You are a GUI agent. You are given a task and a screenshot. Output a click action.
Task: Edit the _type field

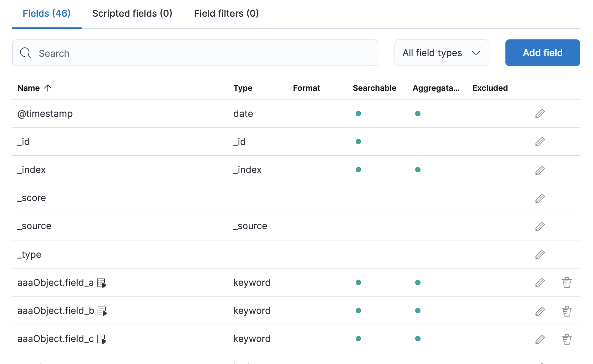click(x=540, y=255)
